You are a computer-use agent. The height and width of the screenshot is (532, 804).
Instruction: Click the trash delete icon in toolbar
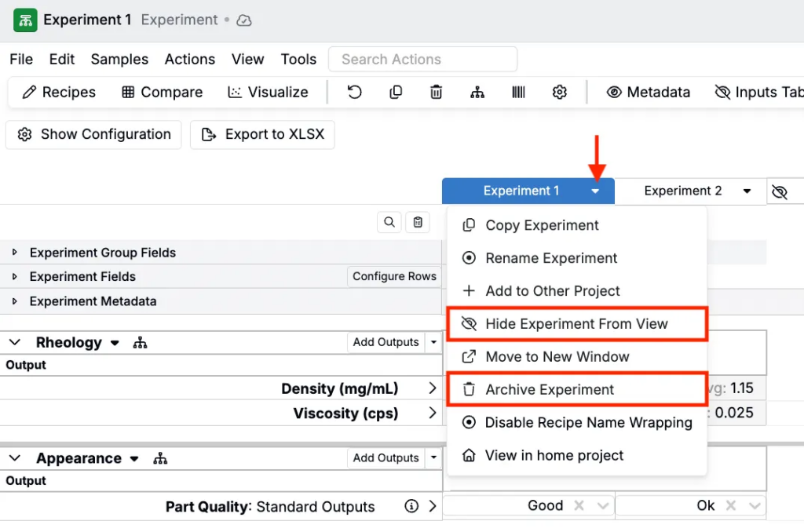click(437, 93)
